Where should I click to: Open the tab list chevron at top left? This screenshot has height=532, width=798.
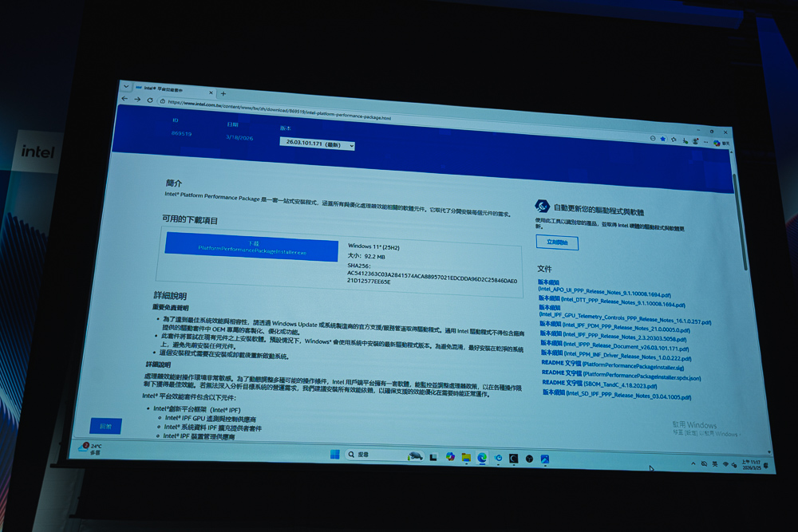(125, 85)
